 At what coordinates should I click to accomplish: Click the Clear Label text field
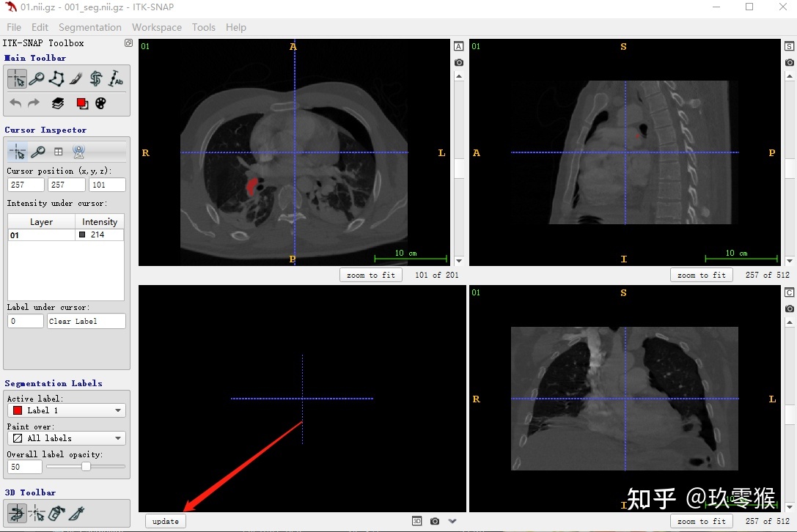(x=87, y=321)
